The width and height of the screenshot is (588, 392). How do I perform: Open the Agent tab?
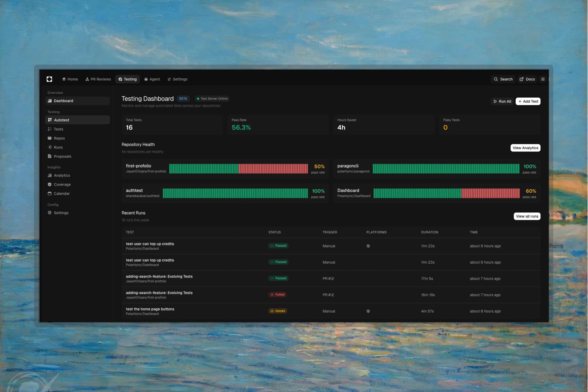click(x=152, y=79)
